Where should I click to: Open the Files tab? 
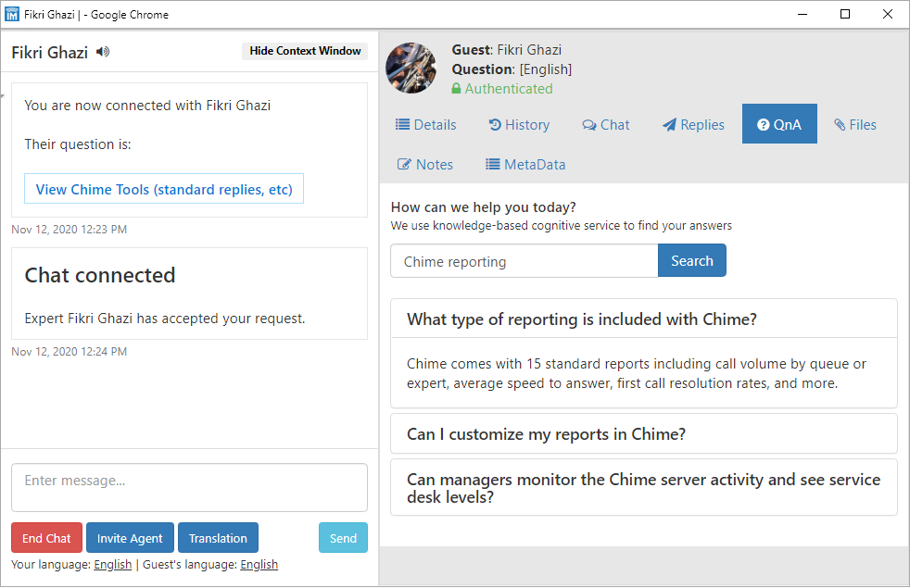[x=855, y=125]
